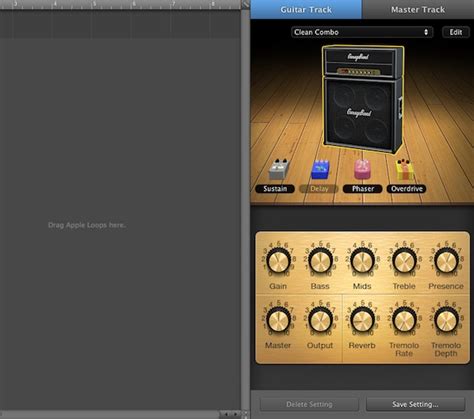The width and height of the screenshot is (474, 419).
Task: Click the dimmed Delay pedal label
Action: click(319, 189)
